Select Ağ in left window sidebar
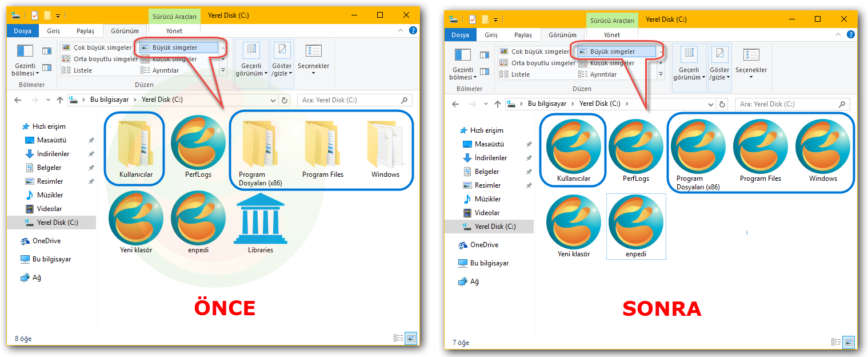 coord(31,277)
